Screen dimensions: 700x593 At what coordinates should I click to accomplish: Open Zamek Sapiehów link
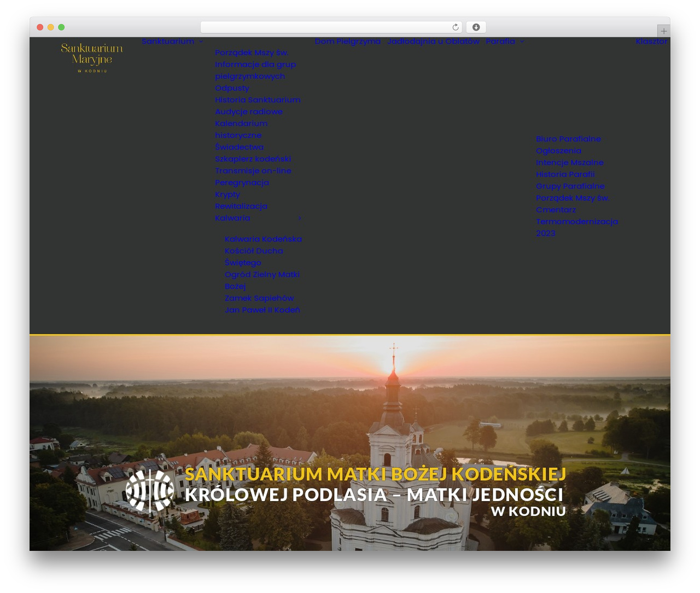tap(259, 298)
